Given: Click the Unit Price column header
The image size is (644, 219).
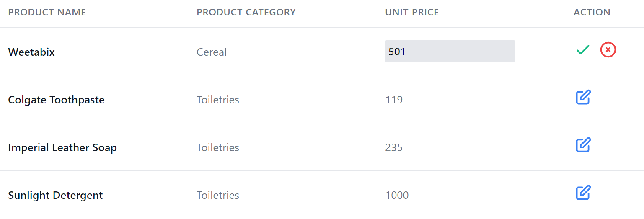Looking at the screenshot, I should pyautogui.click(x=412, y=13).
